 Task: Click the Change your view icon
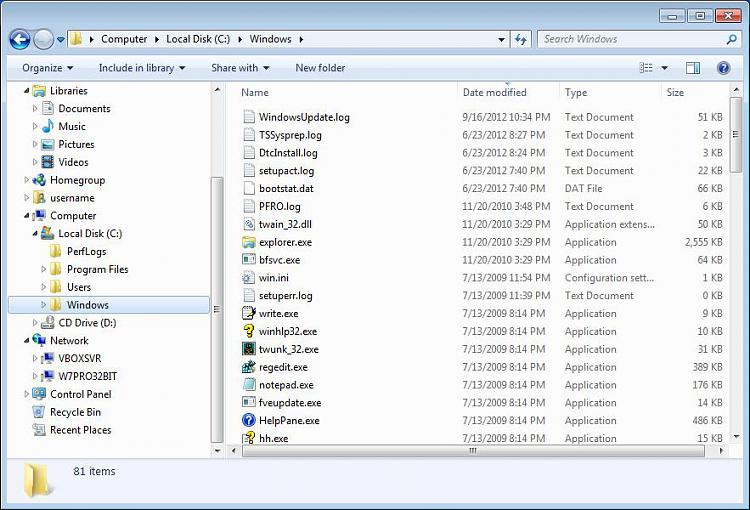pyautogui.click(x=646, y=68)
